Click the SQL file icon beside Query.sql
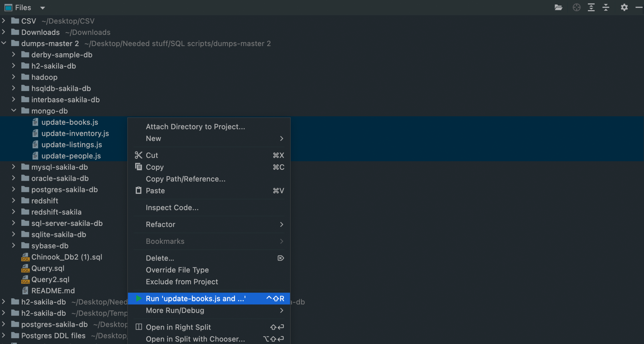This screenshot has width=644, height=344. 25,268
